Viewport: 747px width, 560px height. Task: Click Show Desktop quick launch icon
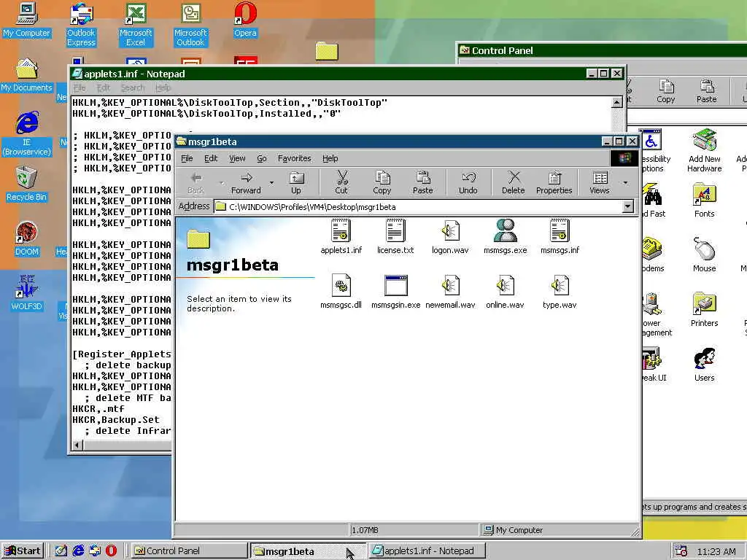[x=61, y=551]
